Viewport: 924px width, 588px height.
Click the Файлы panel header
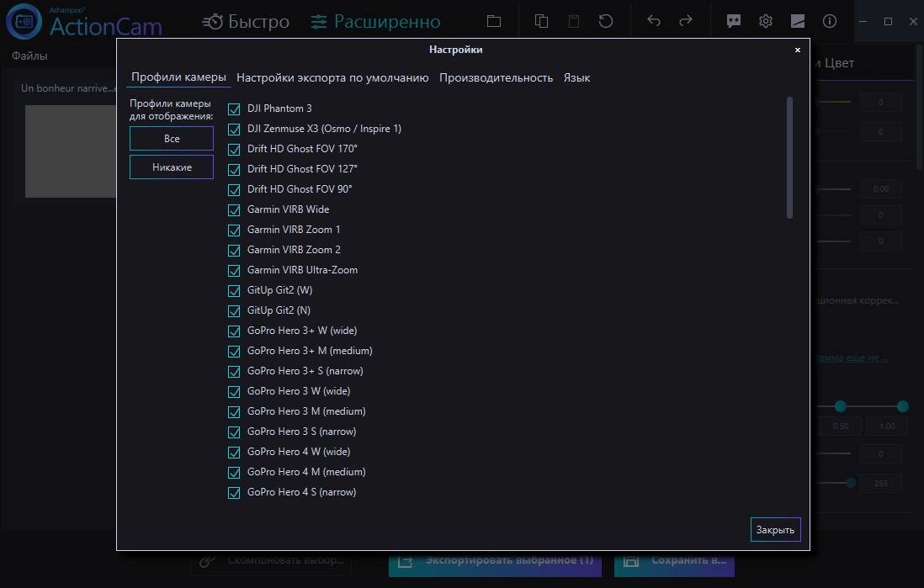click(x=29, y=56)
